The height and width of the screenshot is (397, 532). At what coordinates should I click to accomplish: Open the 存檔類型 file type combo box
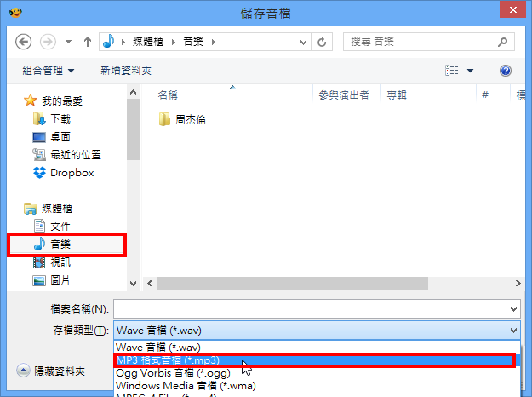(317, 331)
